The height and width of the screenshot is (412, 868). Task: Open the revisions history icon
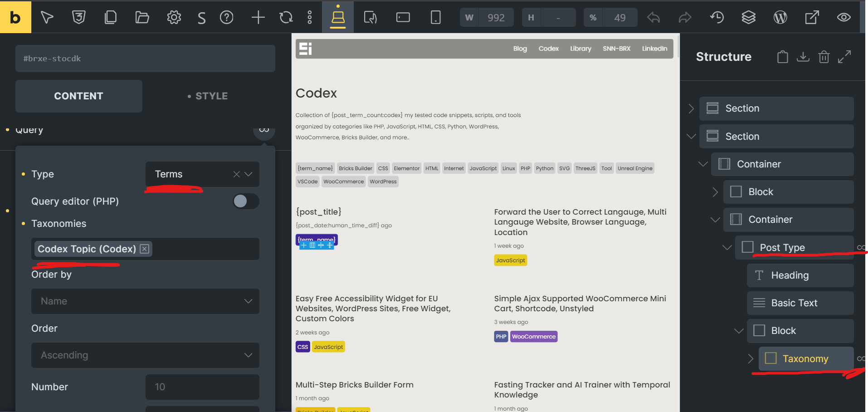pos(717,17)
